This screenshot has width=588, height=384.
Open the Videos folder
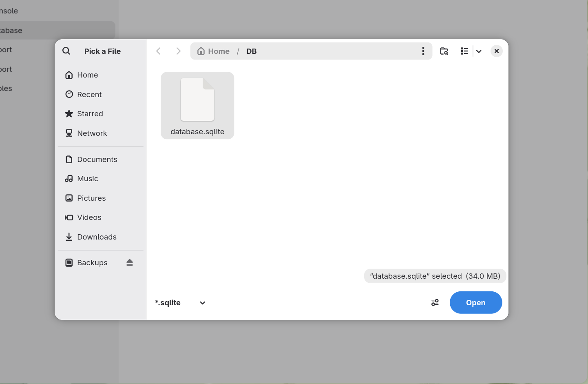pyautogui.click(x=100, y=218)
